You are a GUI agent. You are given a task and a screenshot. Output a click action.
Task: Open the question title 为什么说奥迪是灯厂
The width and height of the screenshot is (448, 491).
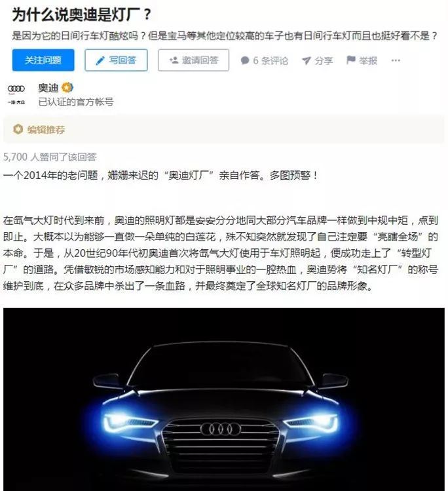[x=82, y=14]
